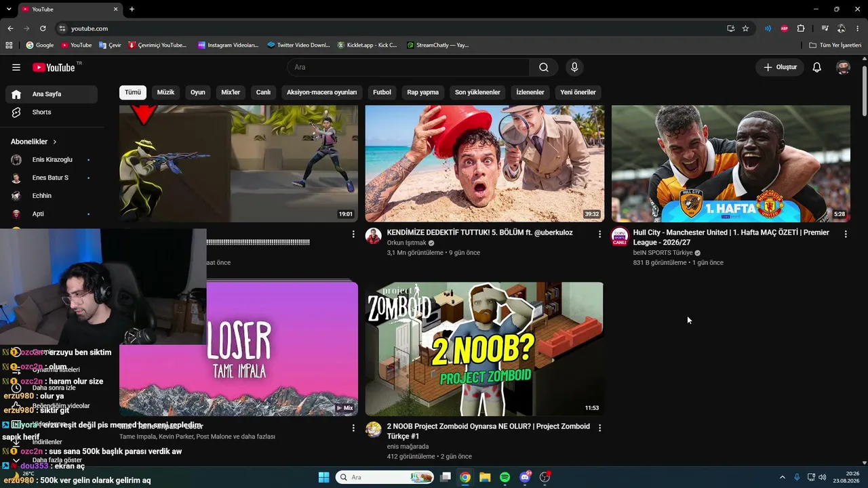
Task: Select the Futbol filter chip
Action: (382, 92)
